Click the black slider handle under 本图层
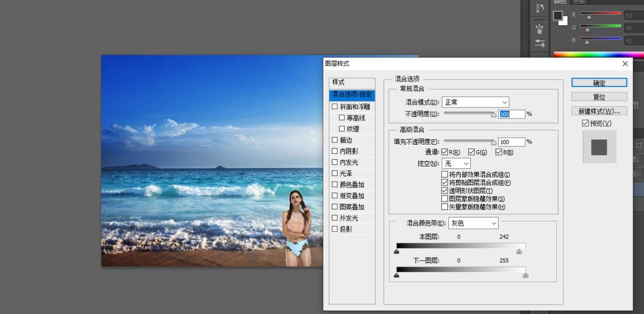The width and height of the screenshot is (644, 314). [397, 251]
